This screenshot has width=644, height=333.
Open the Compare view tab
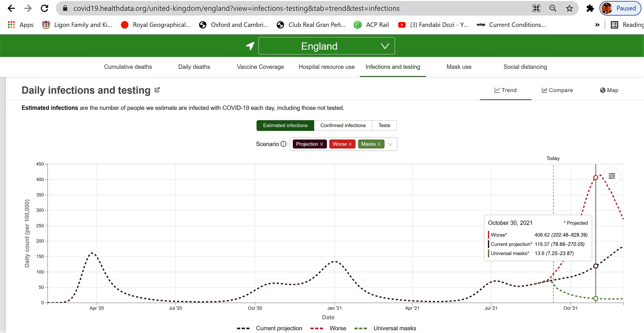click(557, 90)
